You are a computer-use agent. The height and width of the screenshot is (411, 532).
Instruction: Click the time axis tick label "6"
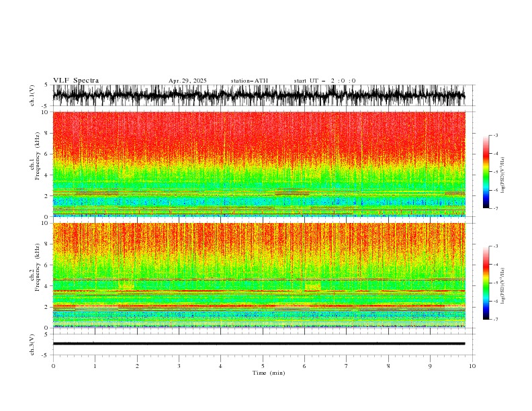pos(304,366)
